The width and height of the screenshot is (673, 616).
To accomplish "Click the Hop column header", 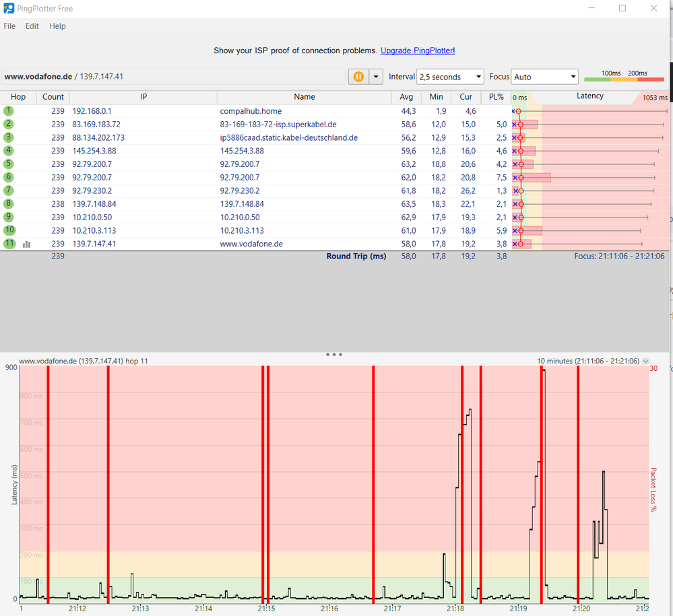I will pos(18,97).
